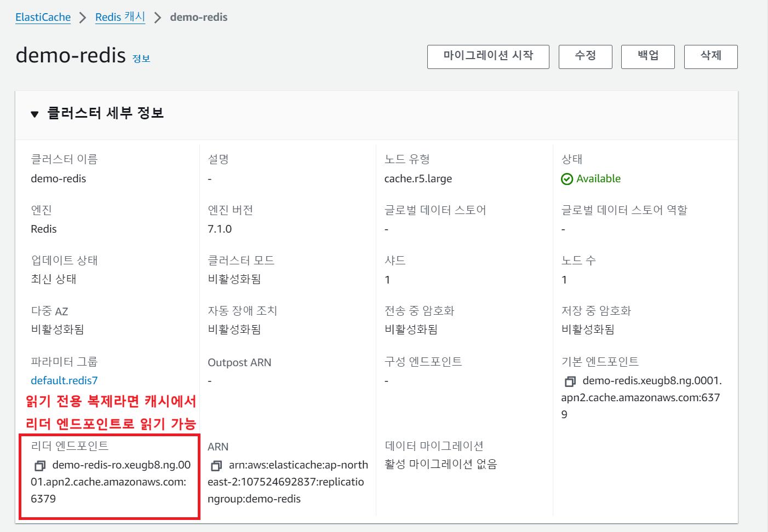Click the 전송 중 암호화 label
This screenshot has width=768, height=532.
419,311
